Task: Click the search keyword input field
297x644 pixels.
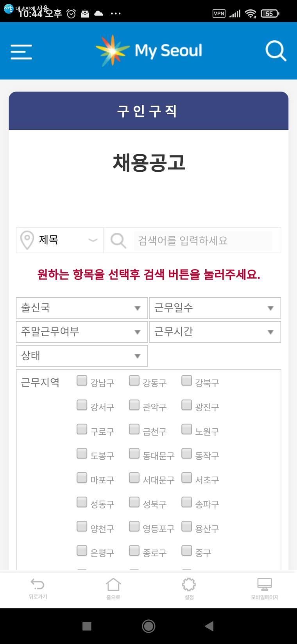Action: 202,240
